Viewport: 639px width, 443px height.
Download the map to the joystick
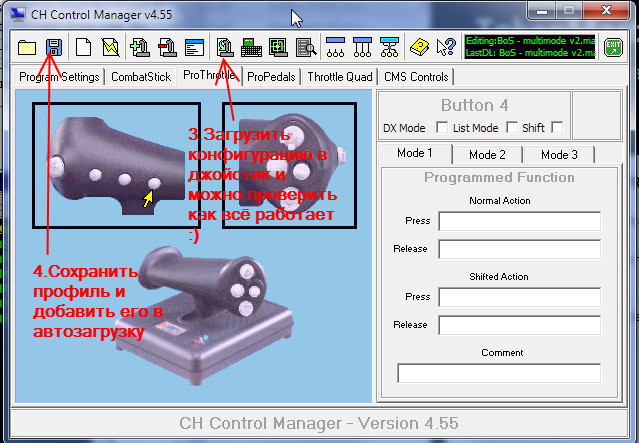(x=224, y=47)
